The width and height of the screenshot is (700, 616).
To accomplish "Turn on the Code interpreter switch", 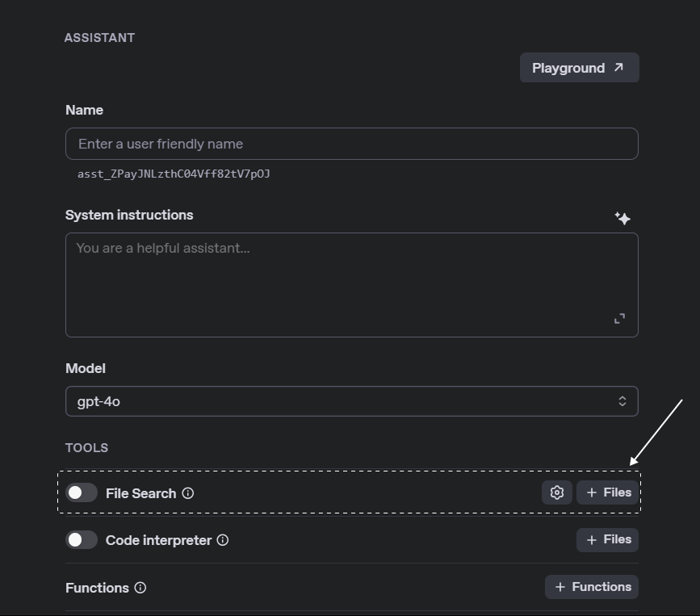I will 82,539.
